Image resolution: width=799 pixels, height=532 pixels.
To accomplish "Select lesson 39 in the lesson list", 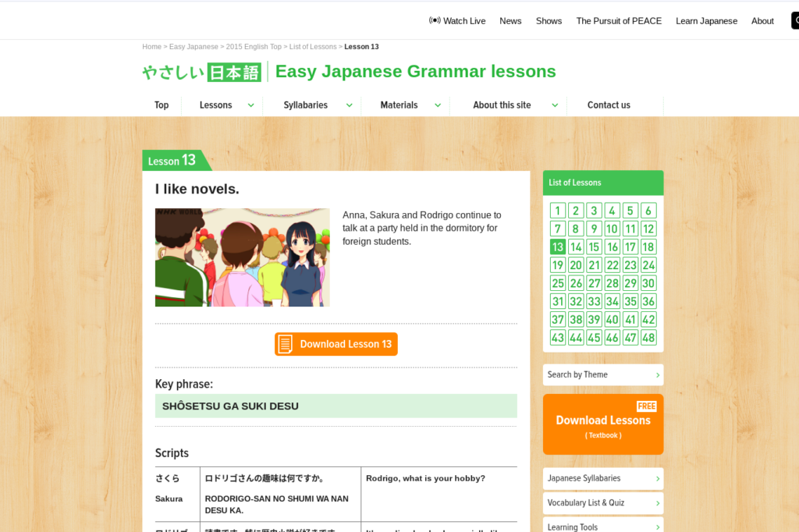I will pos(594,320).
